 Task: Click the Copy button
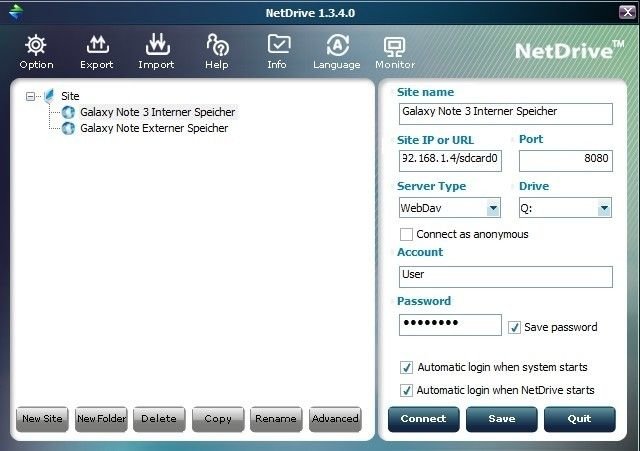[x=218, y=419]
